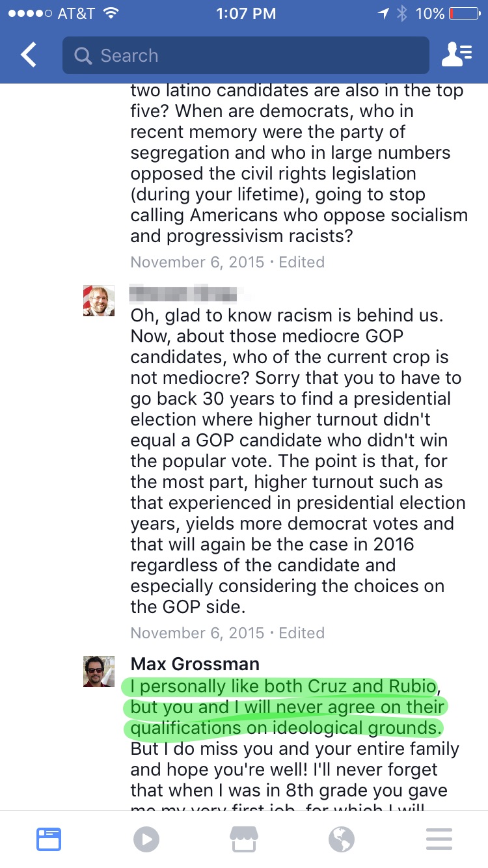Tap the back arrow
Image resolution: width=488 pixels, height=868 pixels.
(x=29, y=55)
